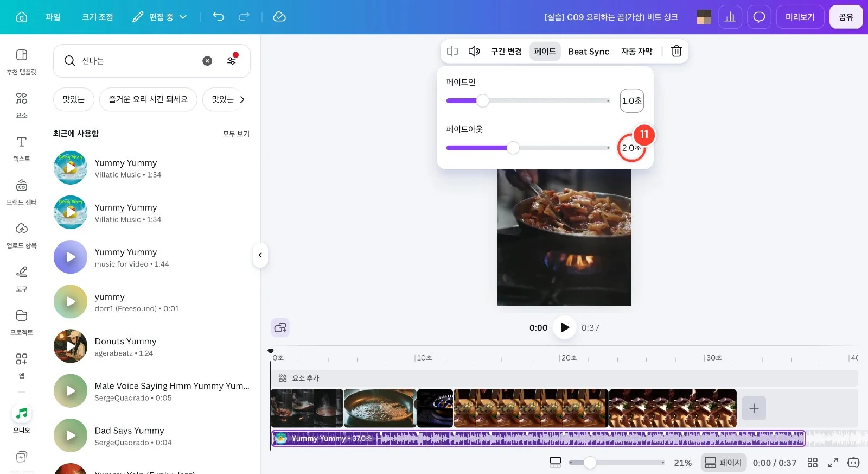Collapse the left side panel

260,255
